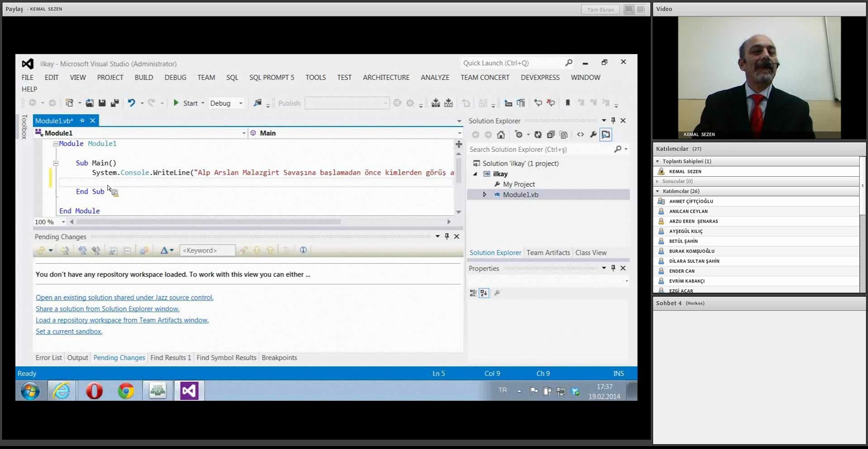
Task: Click the Home icon in Solution Explorer
Action: pos(501,135)
